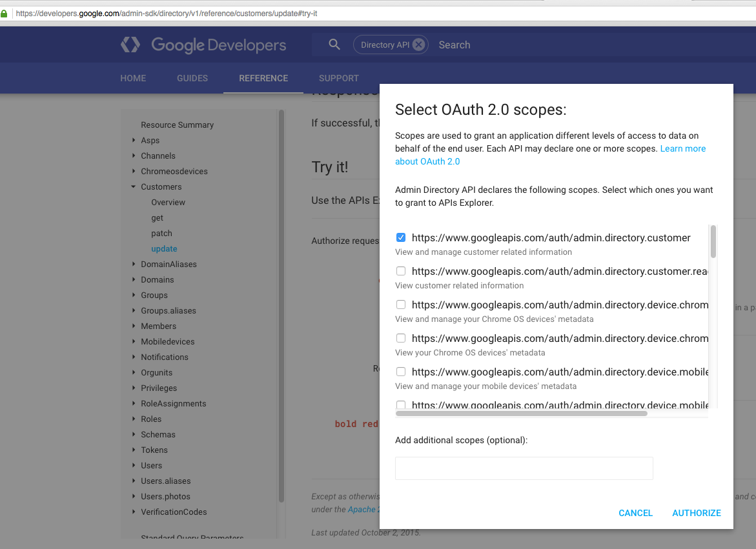Screen dimensions: 756x549
Task: Expand the Roles section
Action: pos(134,419)
